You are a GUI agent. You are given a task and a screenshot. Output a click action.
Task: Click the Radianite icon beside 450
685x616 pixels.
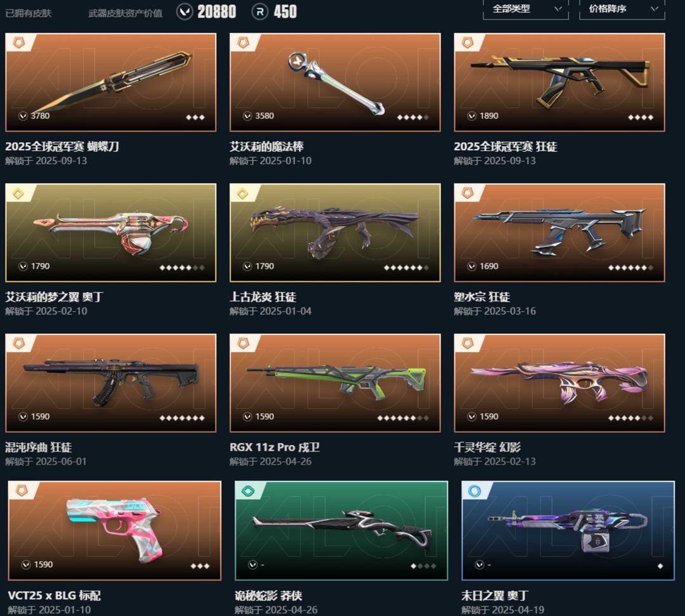coord(260,12)
